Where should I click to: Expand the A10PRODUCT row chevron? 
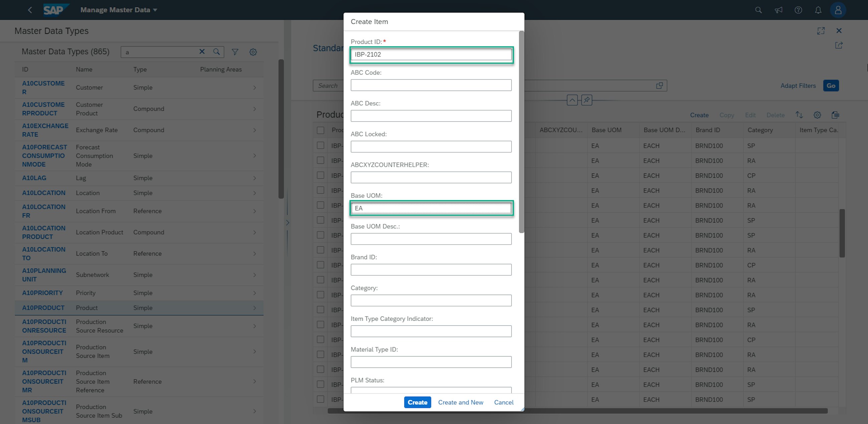255,308
